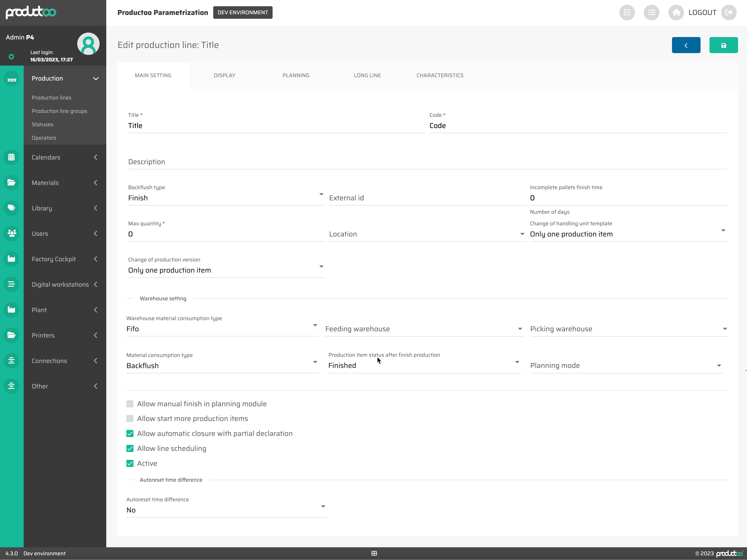This screenshot has height=560, width=747.
Task: Expand the Materials sidebar menu
Action: pyautogui.click(x=64, y=183)
